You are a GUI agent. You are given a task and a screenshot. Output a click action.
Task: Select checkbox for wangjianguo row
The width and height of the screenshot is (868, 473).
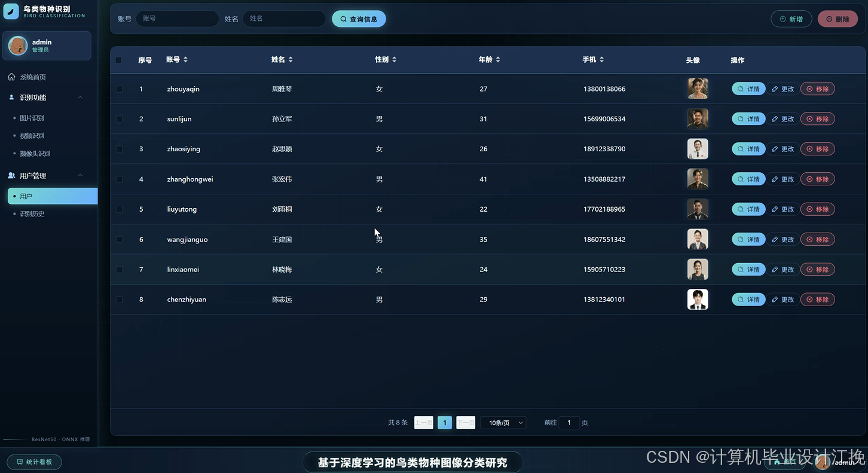pos(119,239)
